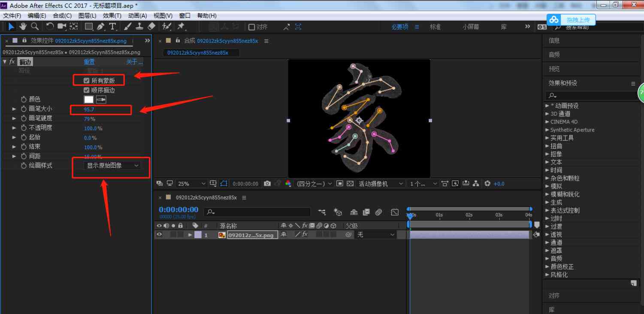Open the 编辑(E) menu

pyautogui.click(x=37, y=15)
